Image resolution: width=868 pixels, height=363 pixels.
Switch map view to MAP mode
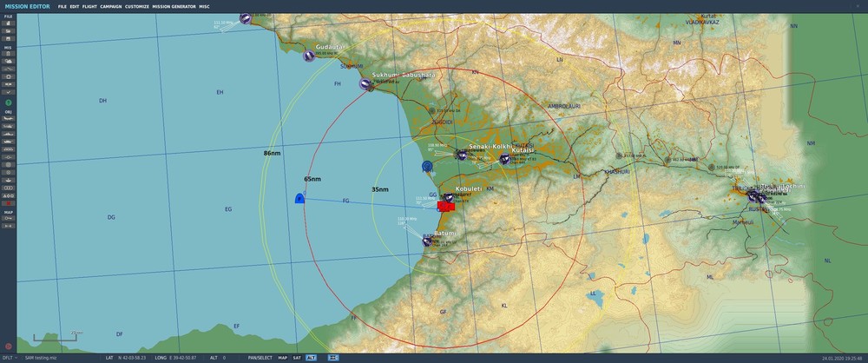(283, 358)
